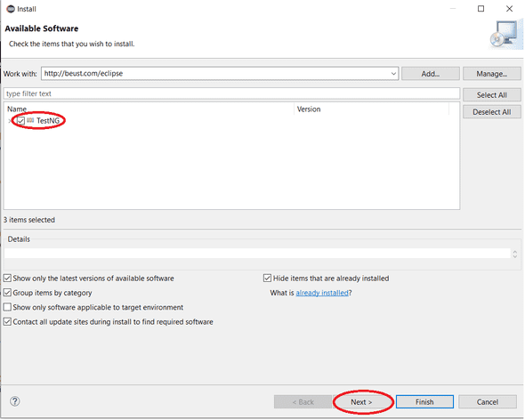The image size is (525, 420).
Task: Click the Add... button
Action: [x=431, y=74]
